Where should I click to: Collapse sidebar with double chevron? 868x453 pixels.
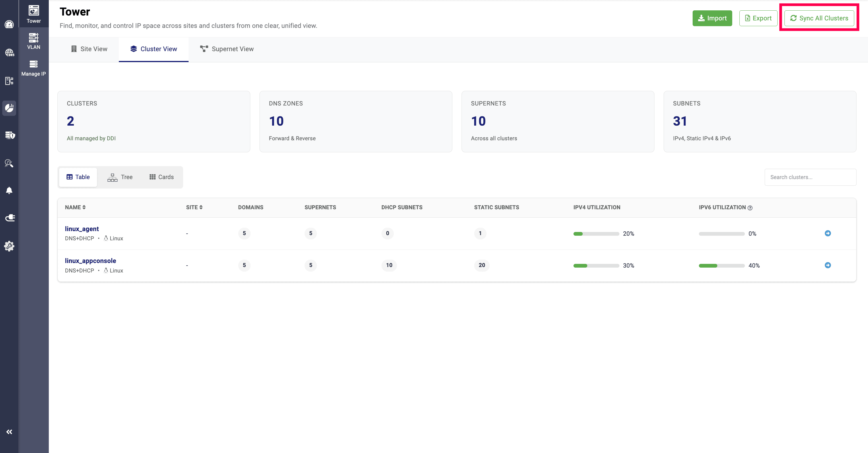tap(9, 432)
